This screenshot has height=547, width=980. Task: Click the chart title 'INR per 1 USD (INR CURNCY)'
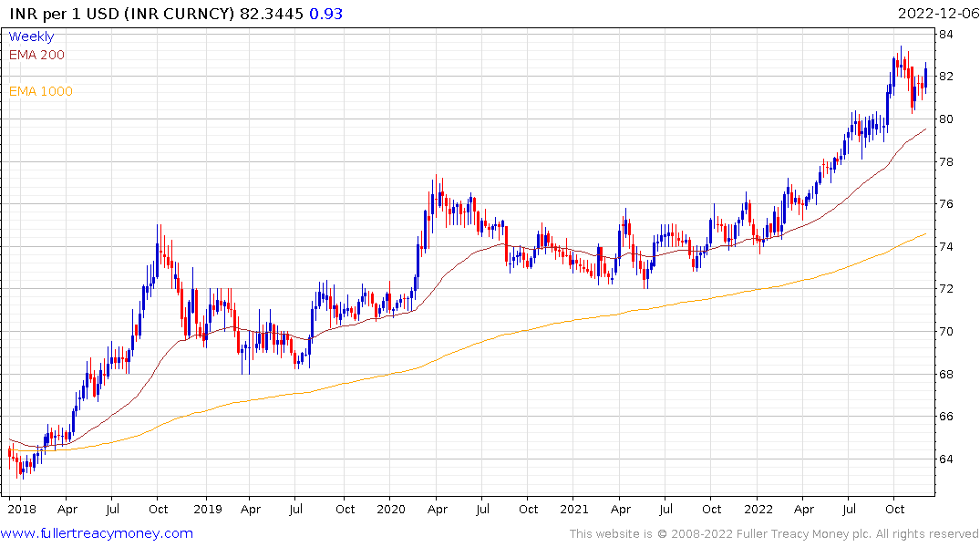tap(122, 14)
